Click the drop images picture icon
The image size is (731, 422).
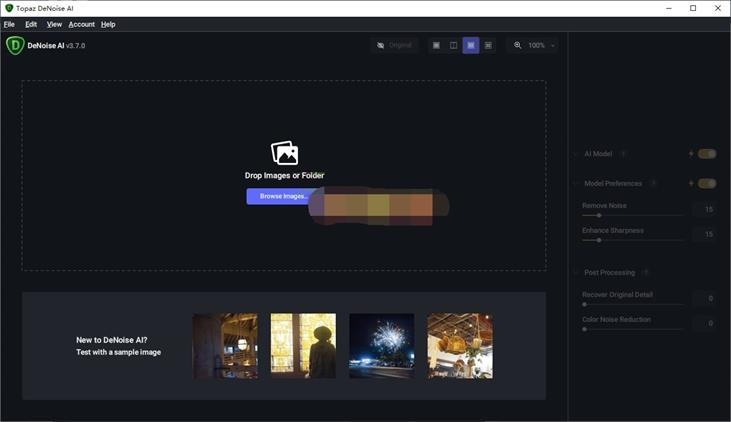tap(284, 153)
